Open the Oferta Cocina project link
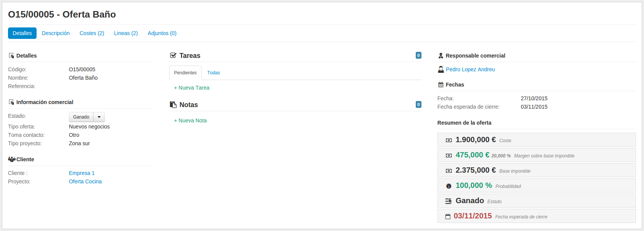Image resolution: width=644 pixels, height=231 pixels. coord(85,181)
